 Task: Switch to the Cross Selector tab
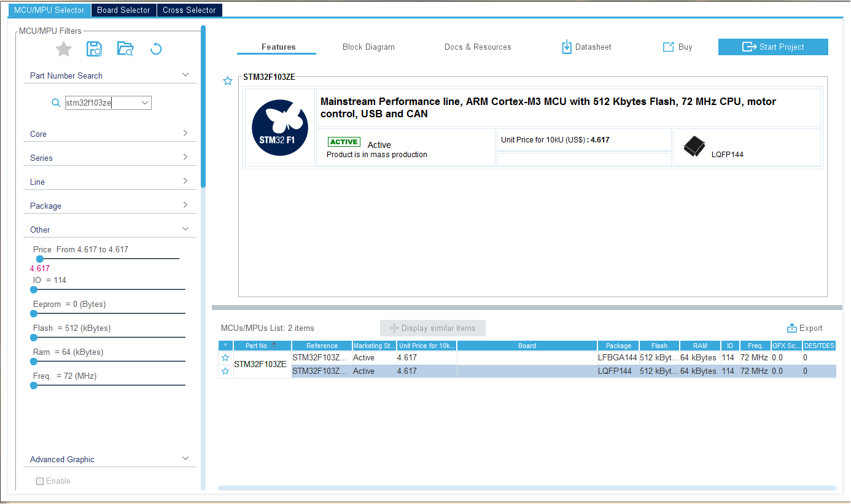coord(189,10)
